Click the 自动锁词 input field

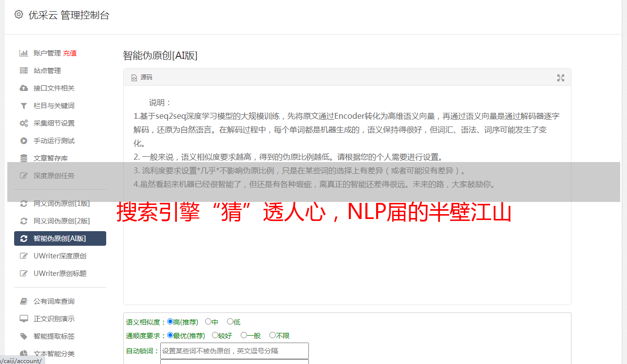[x=234, y=351]
